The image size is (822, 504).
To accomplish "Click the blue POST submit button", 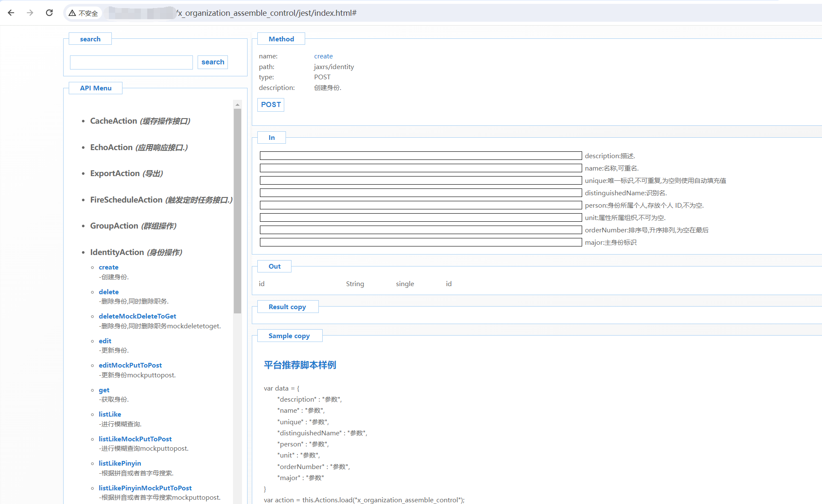I will [271, 104].
